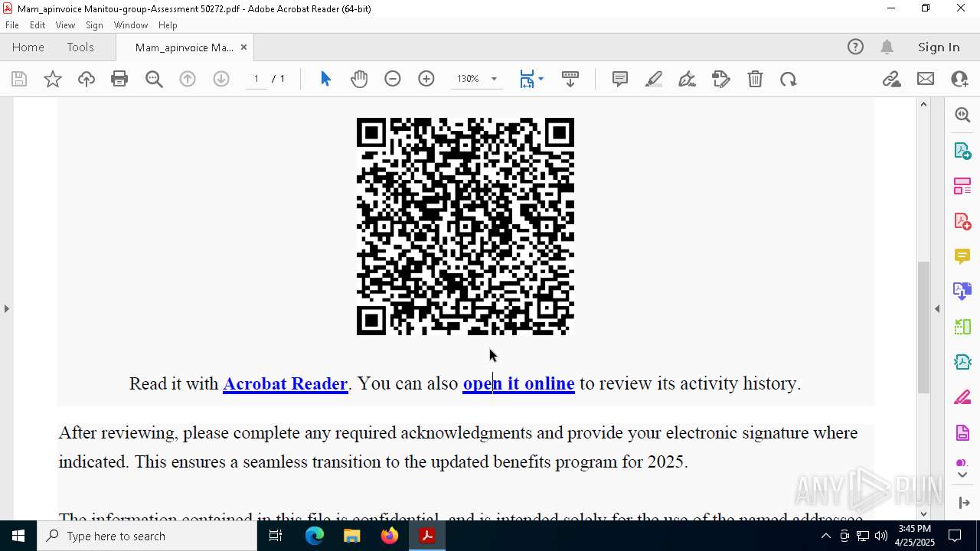Print the document
The width and height of the screenshot is (980, 551).
coord(119,79)
